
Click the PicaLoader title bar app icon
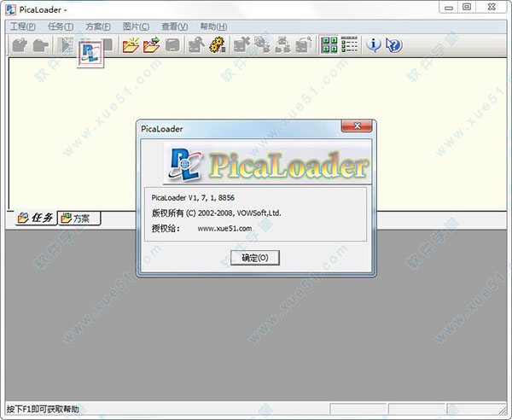tap(10, 9)
